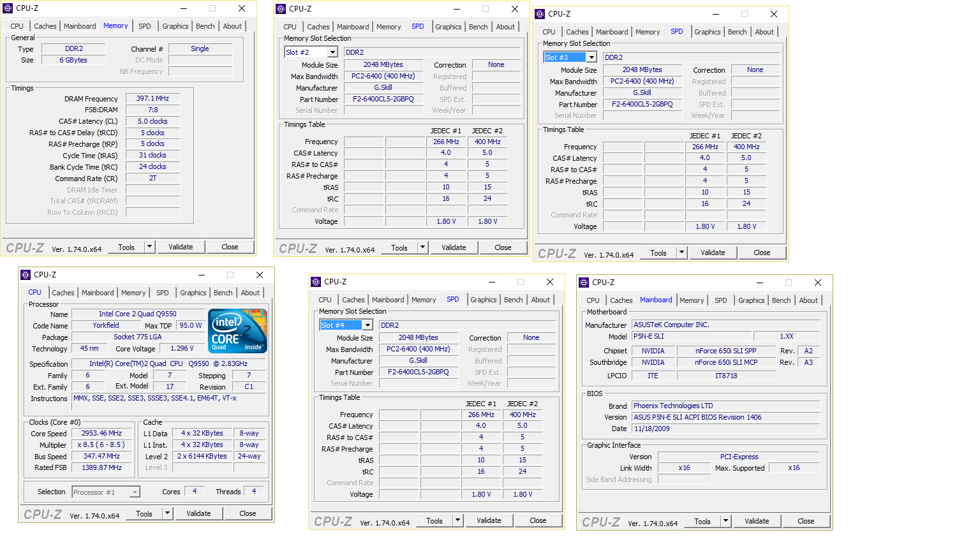Click the CPU-Z app icon in Slot #3 window title bar
Viewport: 980px width, 551px height.
click(x=540, y=14)
